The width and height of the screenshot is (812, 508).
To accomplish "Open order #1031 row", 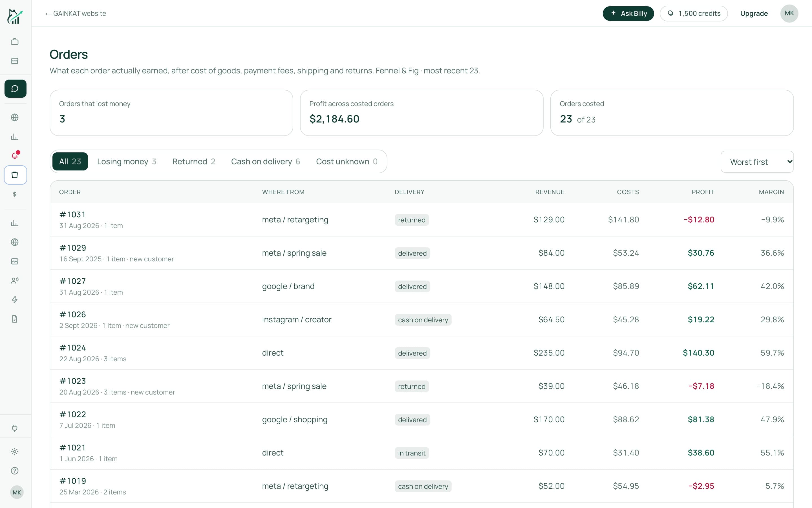I will 422,220.
